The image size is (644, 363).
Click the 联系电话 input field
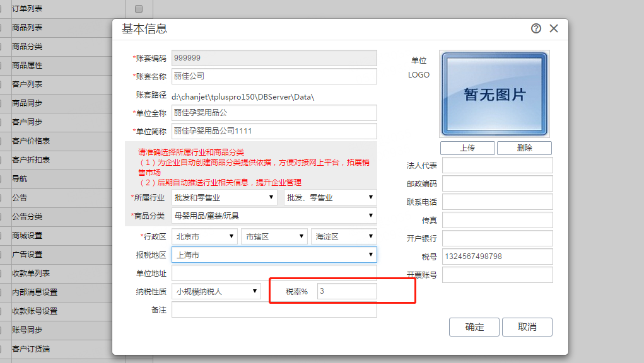498,202
